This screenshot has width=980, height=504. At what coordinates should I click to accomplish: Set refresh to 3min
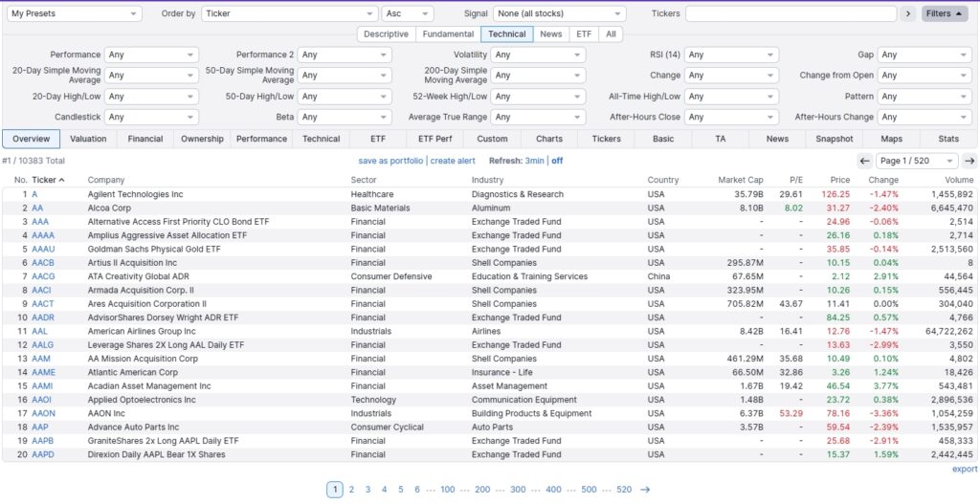point(534,161)
